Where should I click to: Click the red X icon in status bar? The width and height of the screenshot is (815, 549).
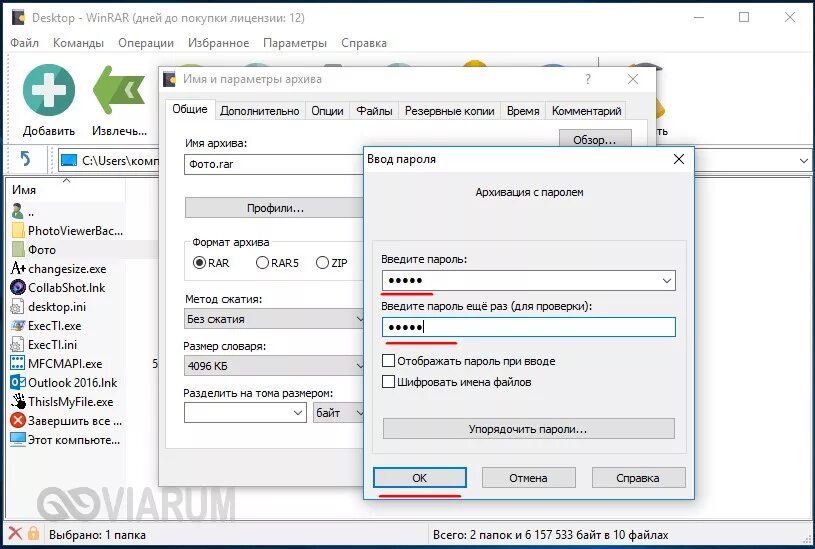16,533
